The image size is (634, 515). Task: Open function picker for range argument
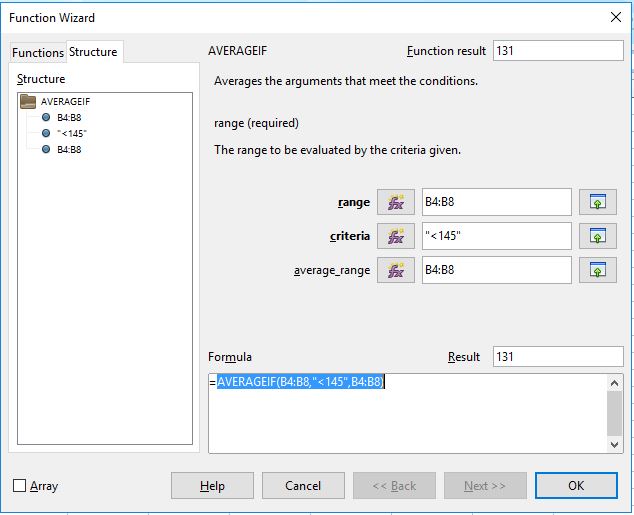point(395,202)
